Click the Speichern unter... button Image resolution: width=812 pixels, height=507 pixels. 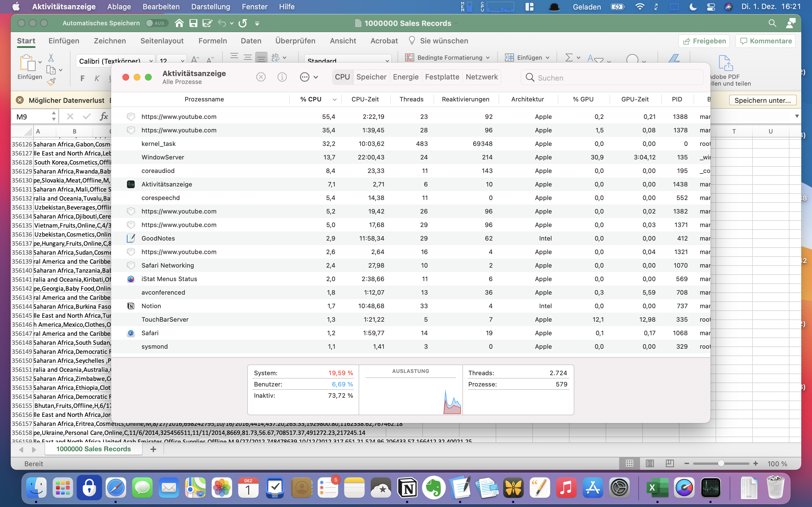762,100
